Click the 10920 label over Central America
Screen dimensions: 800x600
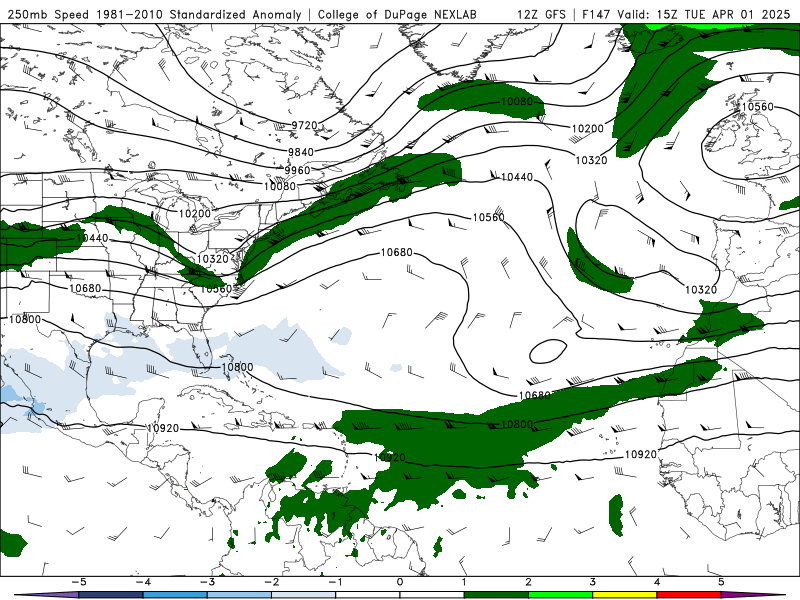coord(163,428)
